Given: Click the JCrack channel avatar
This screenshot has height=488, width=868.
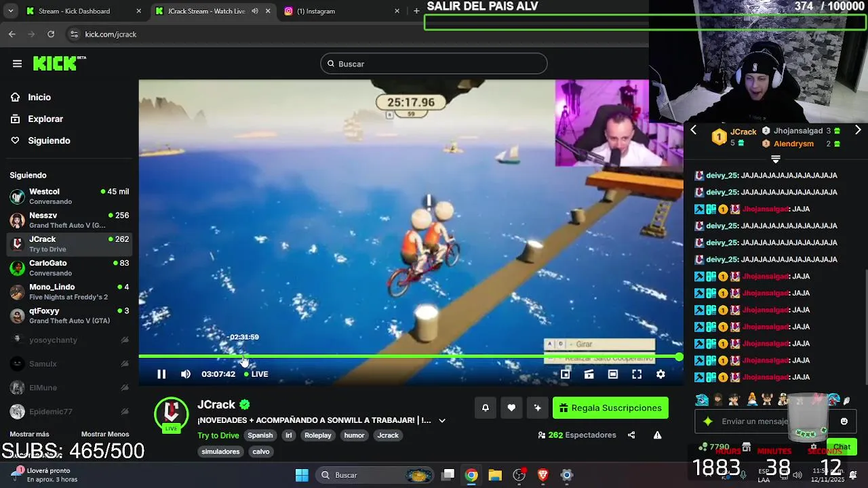Looking at the screenshot, I should point(171,413).
